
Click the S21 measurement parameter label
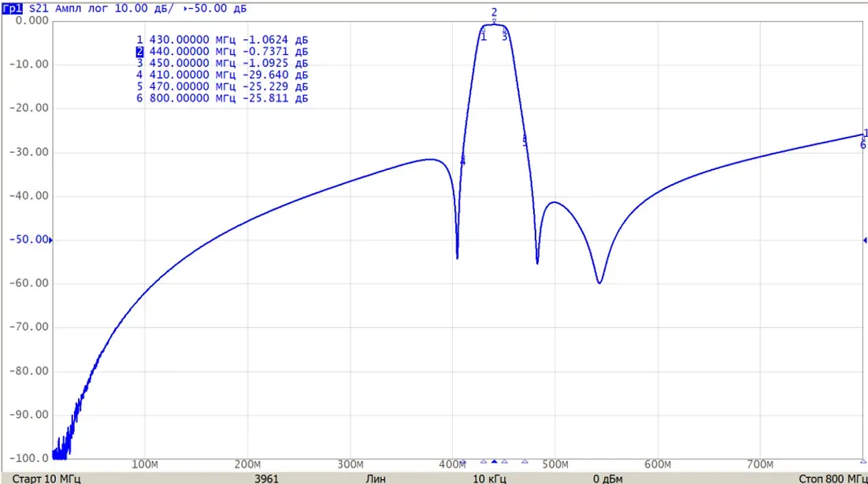coord(38,9)
